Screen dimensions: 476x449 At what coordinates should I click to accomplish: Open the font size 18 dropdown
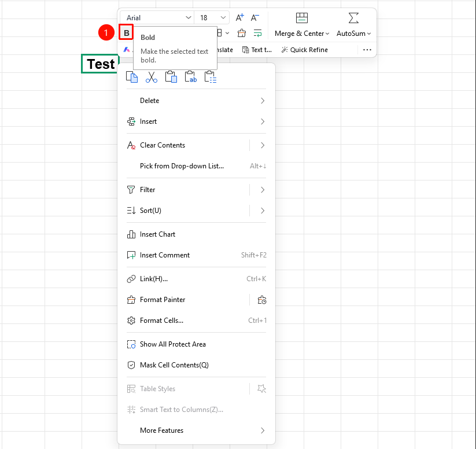point(223,17)
